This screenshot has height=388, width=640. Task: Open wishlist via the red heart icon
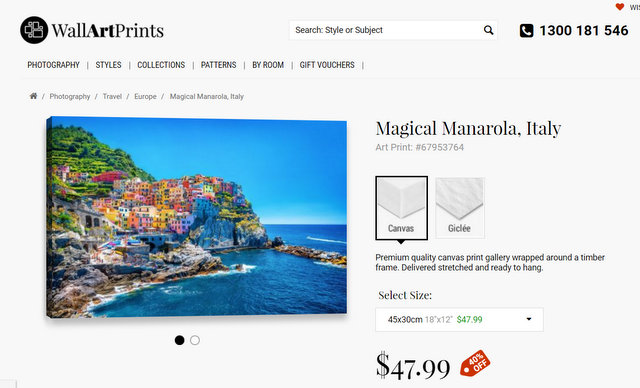pyautogui.click(x=620, y=7)
